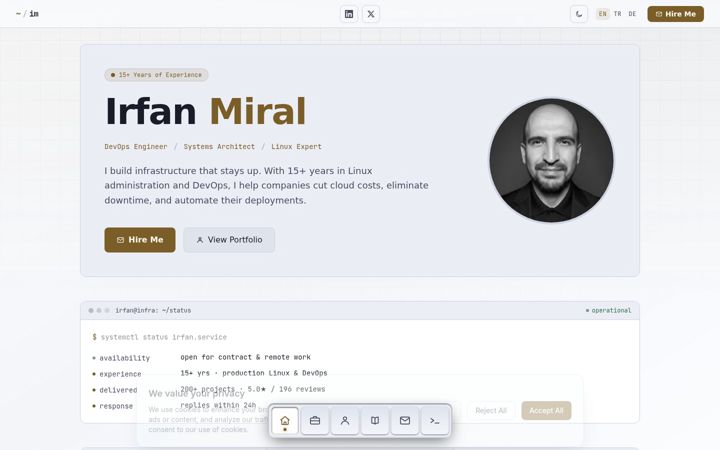
Task: Click Hire Me button in hero card
Action: [140, 240]
